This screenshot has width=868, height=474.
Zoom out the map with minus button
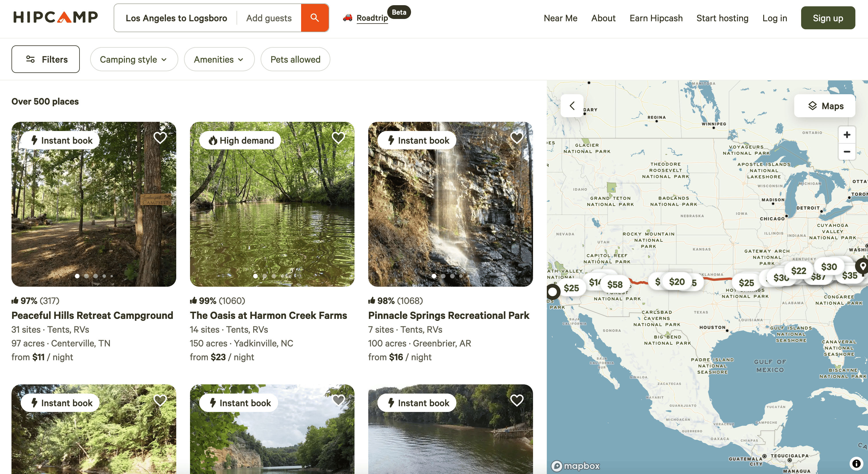(x=846, y=152)
